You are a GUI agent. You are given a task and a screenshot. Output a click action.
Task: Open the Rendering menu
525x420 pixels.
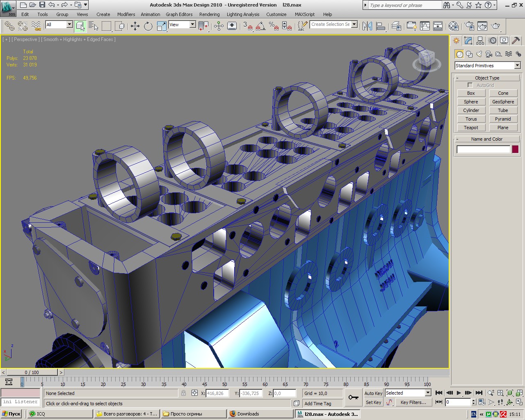(210, 14)
